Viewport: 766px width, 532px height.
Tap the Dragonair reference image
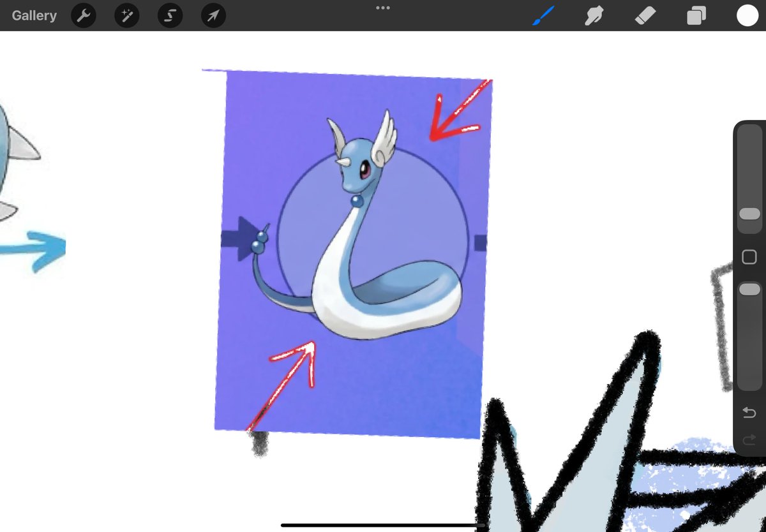pos(353,254)
